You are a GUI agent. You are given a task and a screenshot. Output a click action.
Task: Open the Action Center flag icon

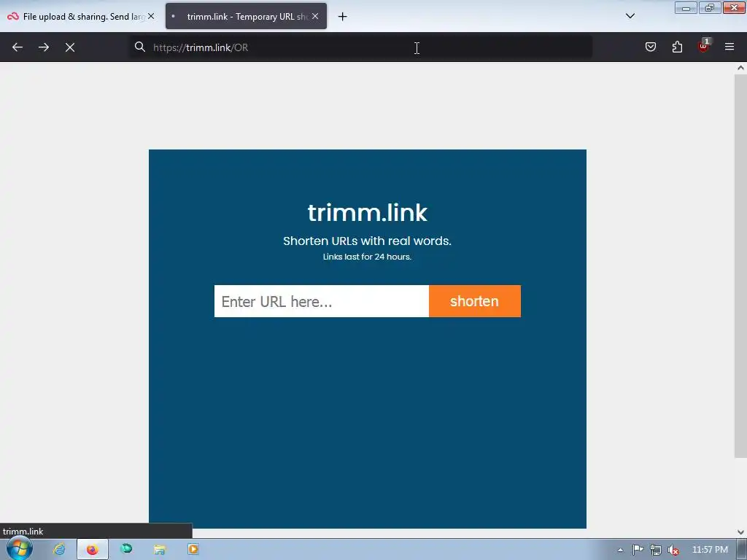click(x=638, y=550)
